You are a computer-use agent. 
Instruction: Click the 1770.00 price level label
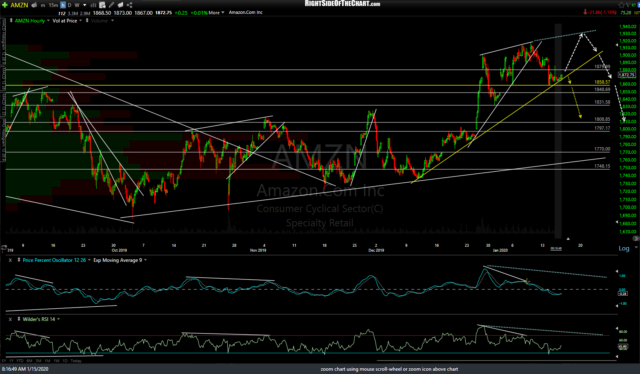pos(602,149)
